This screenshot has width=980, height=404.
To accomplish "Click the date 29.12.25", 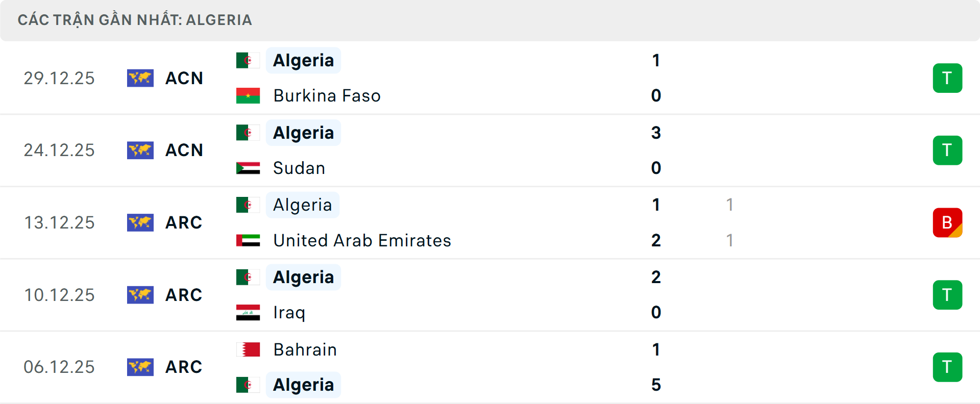I will click(x=59, y=78).
